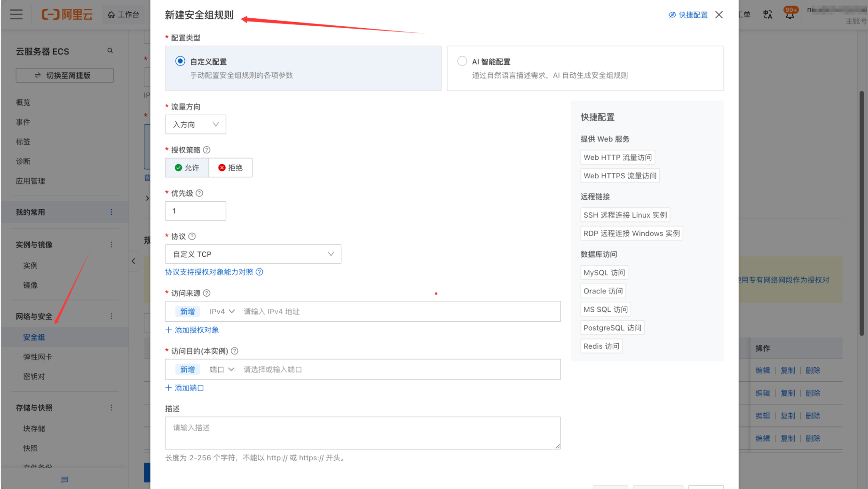
Task: Go to 诊断 in sidebar
Action: (23, 161)
